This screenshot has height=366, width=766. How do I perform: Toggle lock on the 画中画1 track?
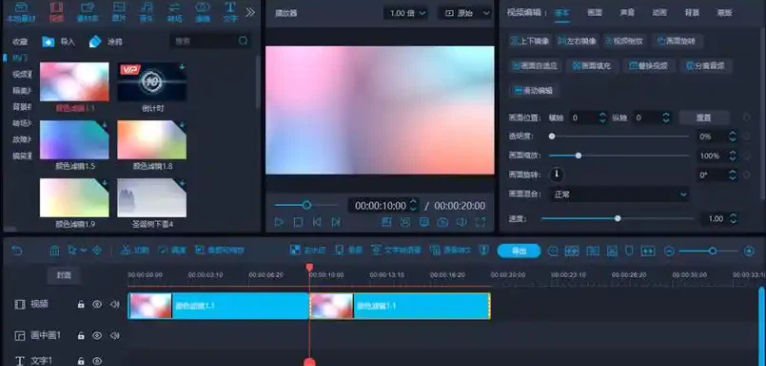pos(81,336)
